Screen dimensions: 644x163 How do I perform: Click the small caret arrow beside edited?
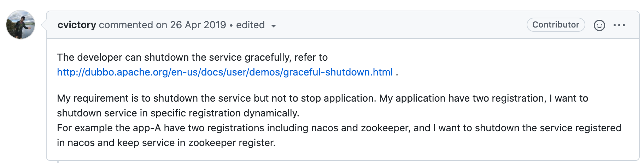tap(273, 26)
